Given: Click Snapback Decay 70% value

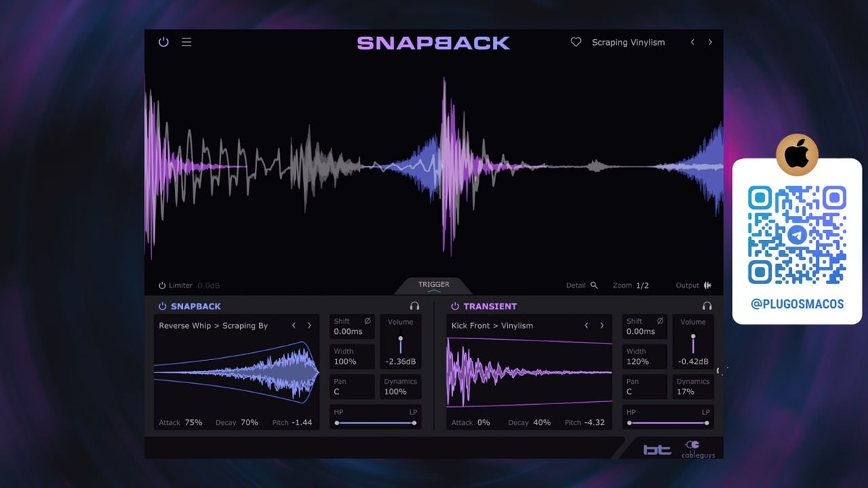Looking at the screenshot, I should 249,423.
